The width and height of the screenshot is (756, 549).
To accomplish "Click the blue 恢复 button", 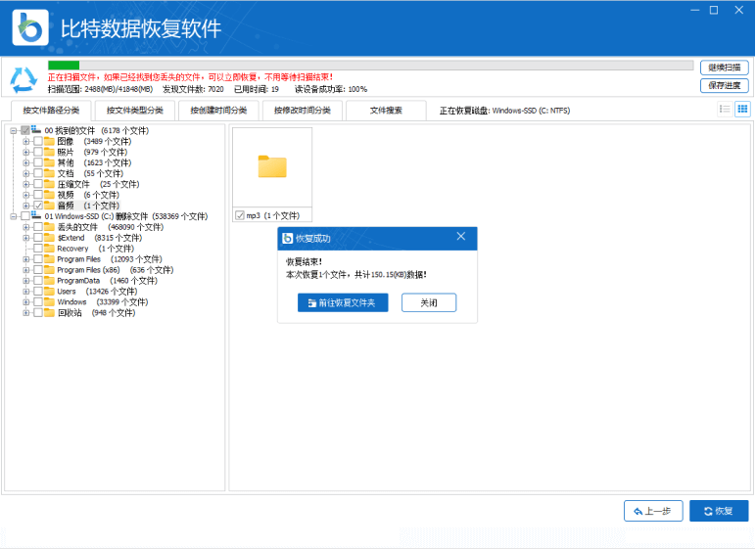I will 719,511.
